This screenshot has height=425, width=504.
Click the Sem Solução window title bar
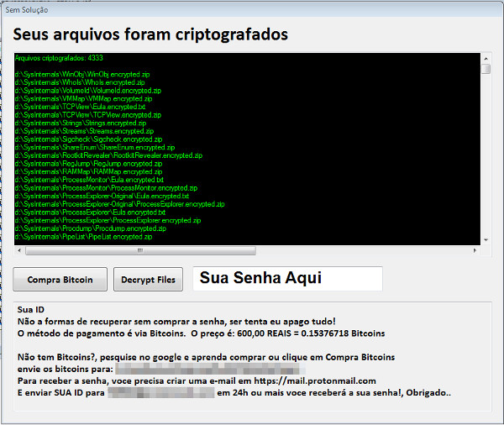click(252, 10)
